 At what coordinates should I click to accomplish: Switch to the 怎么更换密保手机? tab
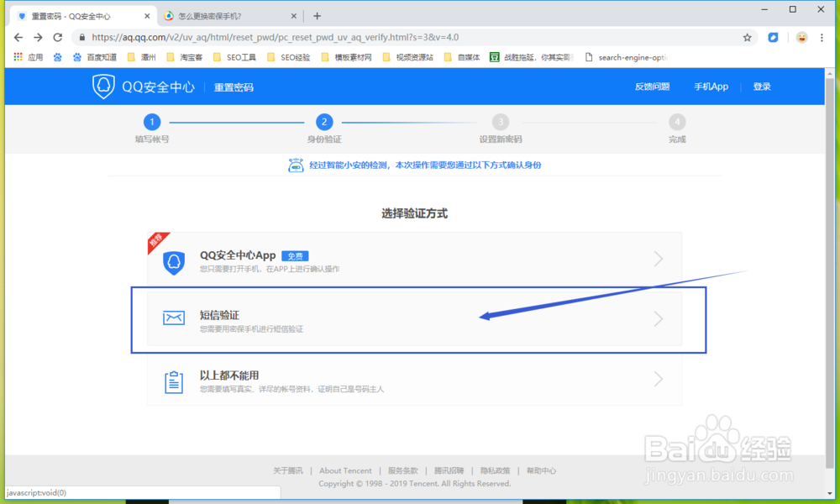[230, 16]
